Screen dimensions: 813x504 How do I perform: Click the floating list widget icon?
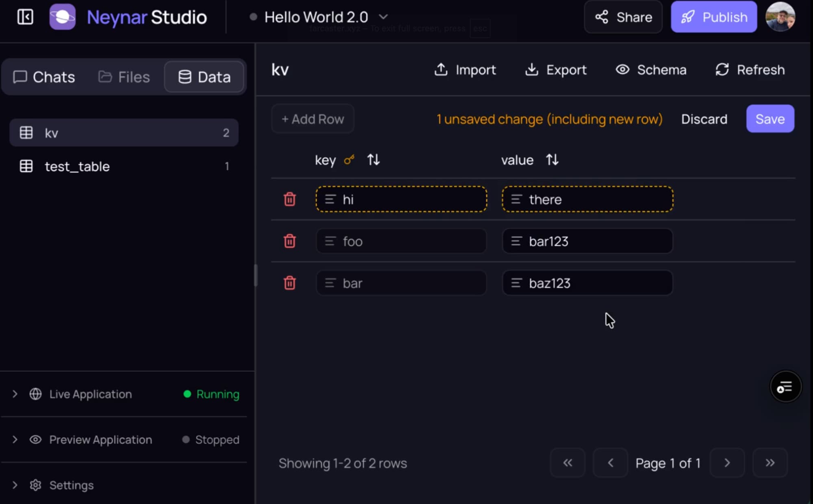[785, 387]
